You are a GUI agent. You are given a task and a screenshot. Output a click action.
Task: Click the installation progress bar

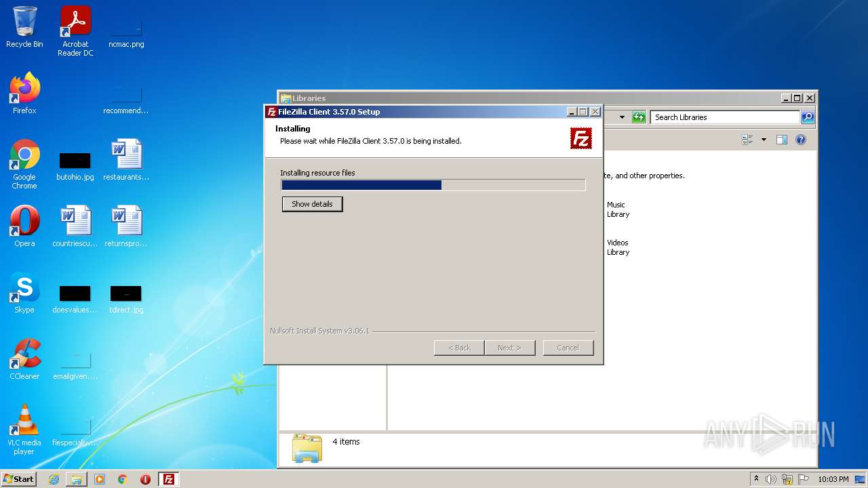[x=433, y=185]
